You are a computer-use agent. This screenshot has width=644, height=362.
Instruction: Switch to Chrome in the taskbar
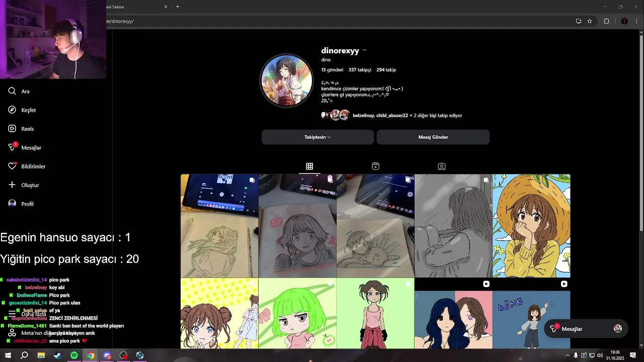pyautogui.click(x=91, y=355)
